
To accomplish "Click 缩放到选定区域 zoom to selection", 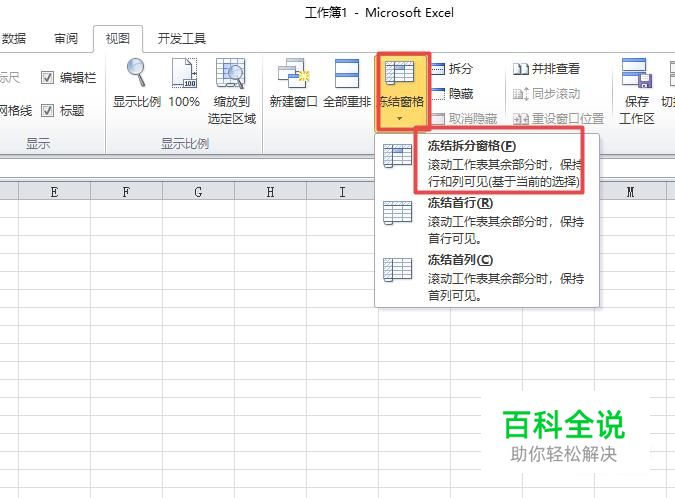I will (x=232, y=91).
